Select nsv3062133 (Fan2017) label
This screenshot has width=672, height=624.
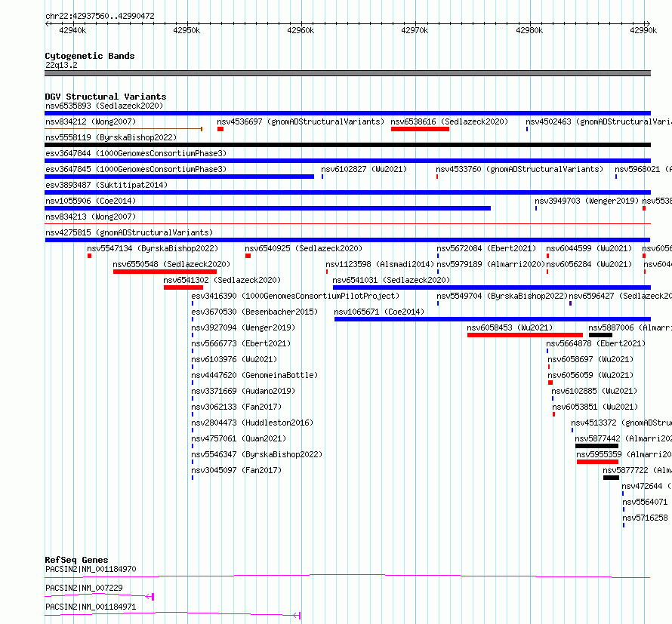pyautogui.click(x=236, y=407)
